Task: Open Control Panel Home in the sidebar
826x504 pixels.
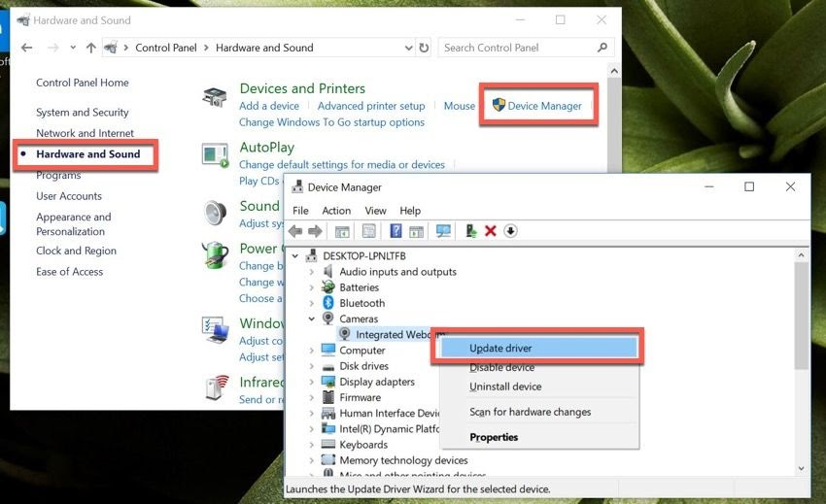Action: [x=83, y=83]
